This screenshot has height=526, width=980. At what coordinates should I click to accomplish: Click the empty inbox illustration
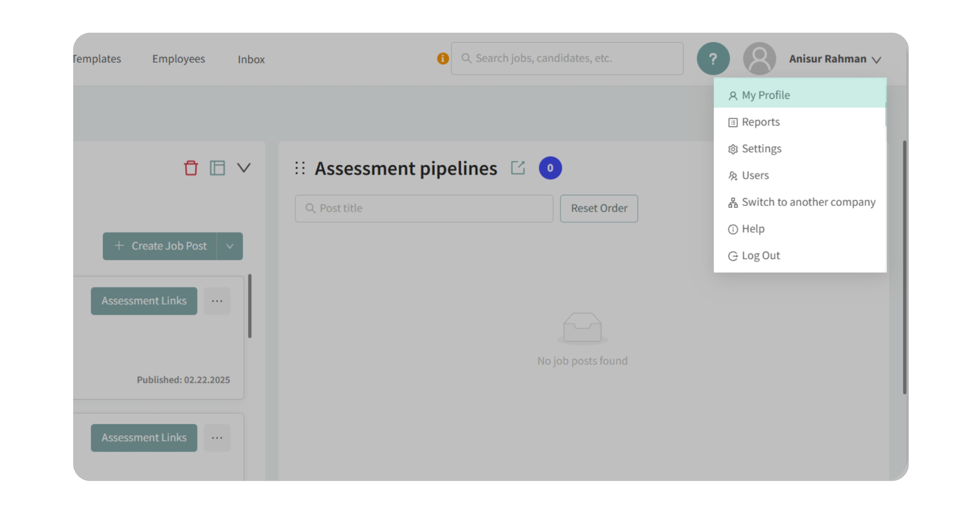(582, 328)
